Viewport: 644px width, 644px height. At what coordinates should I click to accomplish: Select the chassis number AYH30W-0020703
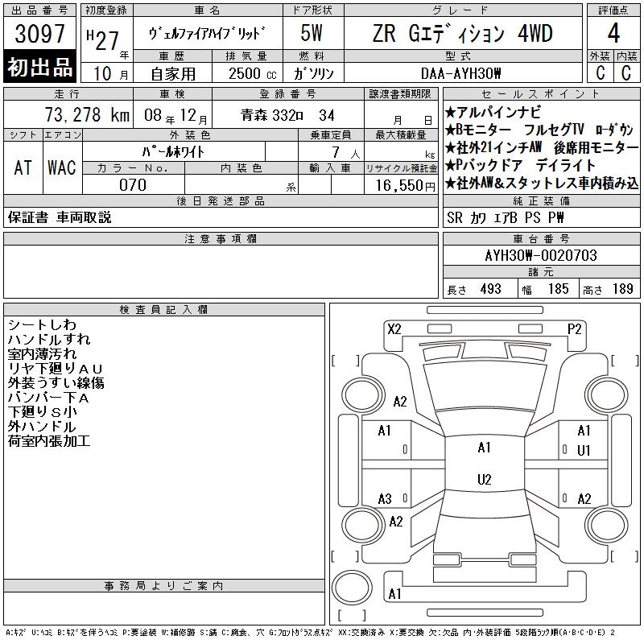pos(541,255)
